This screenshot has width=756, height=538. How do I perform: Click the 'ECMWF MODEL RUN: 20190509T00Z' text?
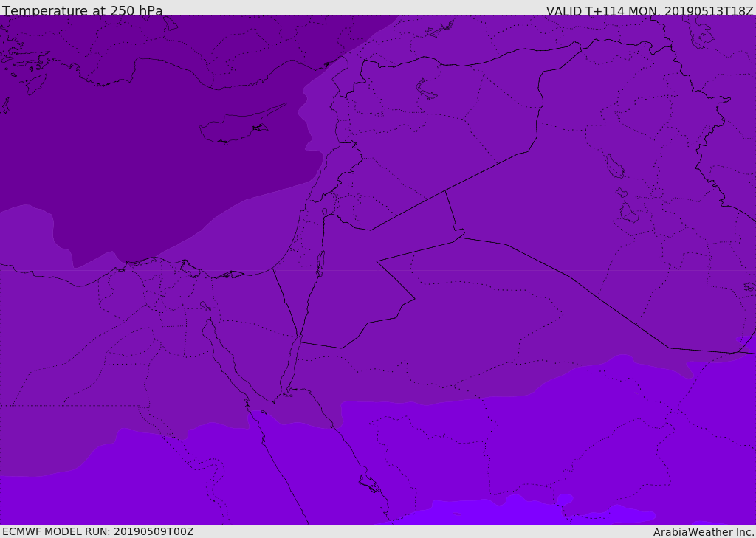(98, 531)
